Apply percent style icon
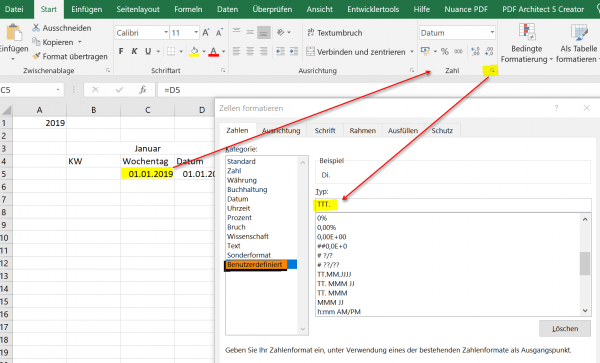 [x=445, y=51]
